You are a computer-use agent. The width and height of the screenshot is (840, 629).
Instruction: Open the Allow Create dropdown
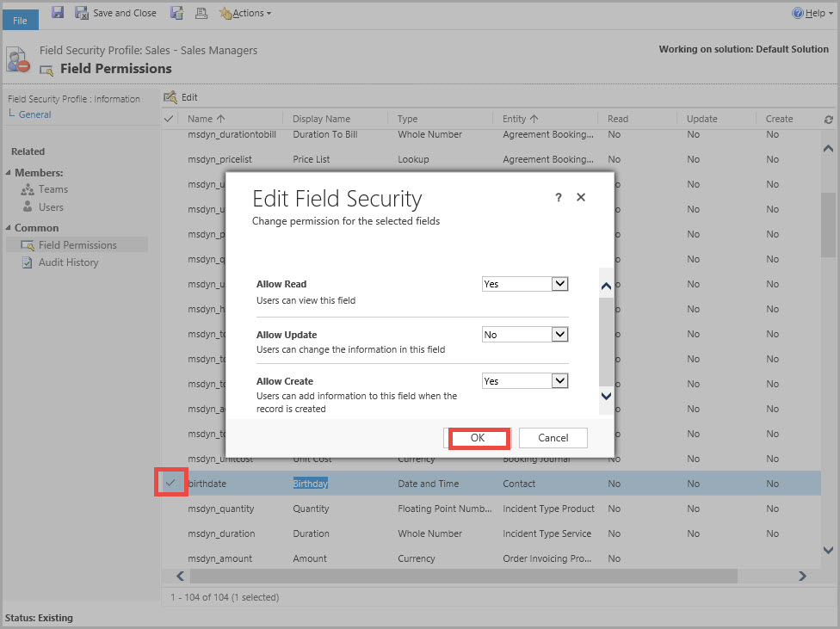(559, 380)
